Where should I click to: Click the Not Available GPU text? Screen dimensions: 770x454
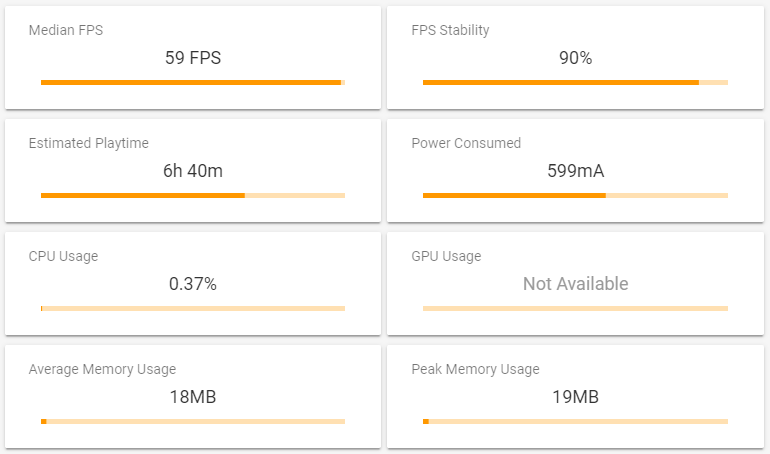point(576,284)
